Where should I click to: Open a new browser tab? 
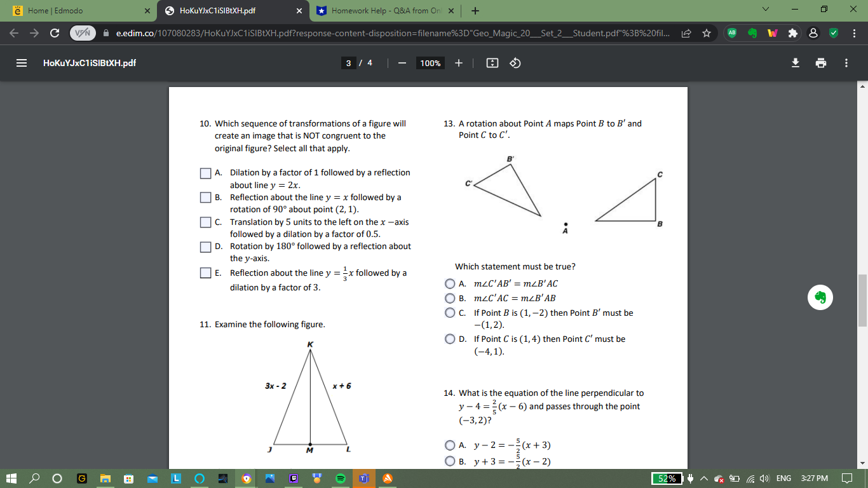[x=477, y=10]
